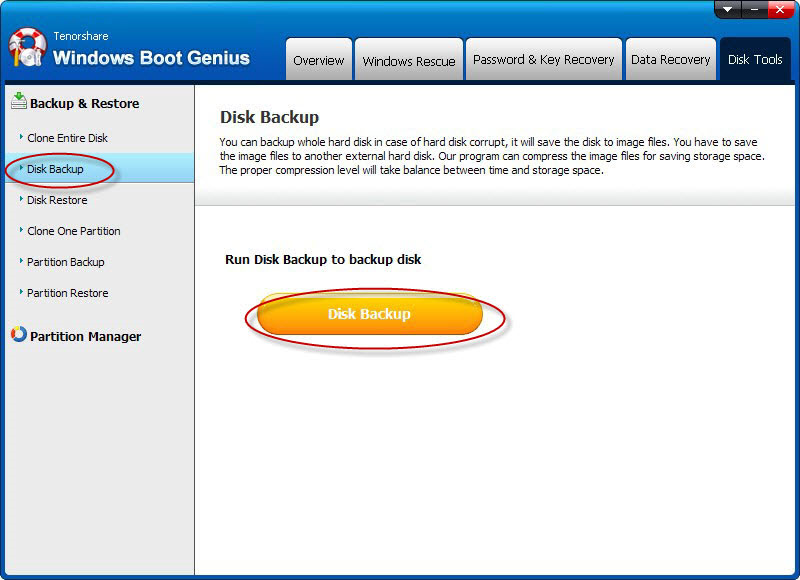Click the Backup & Restore section icon

pyautogui.click(x=18, y=100)
